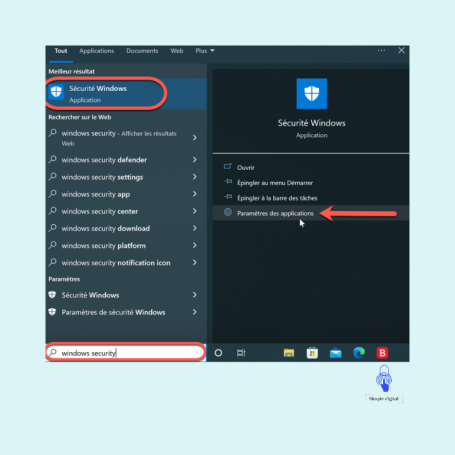Expand Paramètres de sécurité Windows chevron
The height and width of the screenshot is (455, 455).
click(195, 312)
